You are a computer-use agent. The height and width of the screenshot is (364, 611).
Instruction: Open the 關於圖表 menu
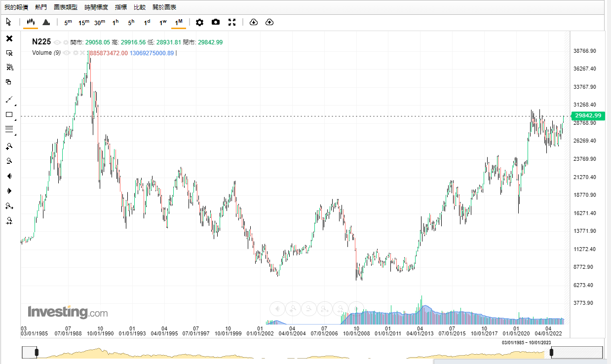[x=164, y=7]
